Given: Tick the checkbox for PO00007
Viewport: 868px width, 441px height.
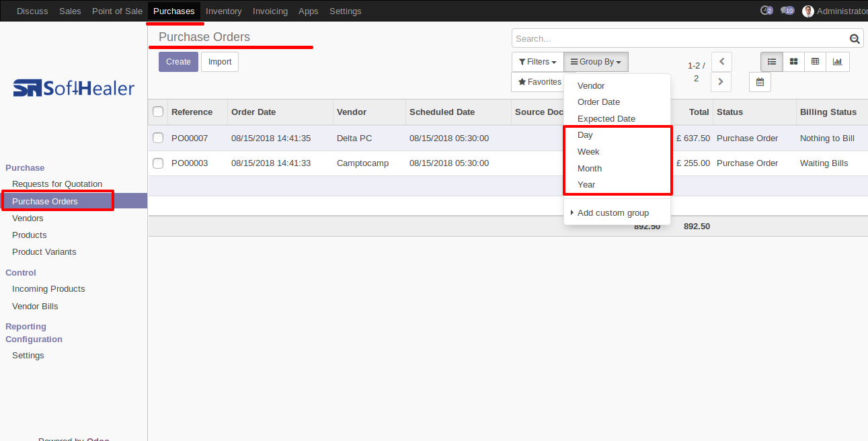Looking at the screenshot, I should [x=158, y=138].
